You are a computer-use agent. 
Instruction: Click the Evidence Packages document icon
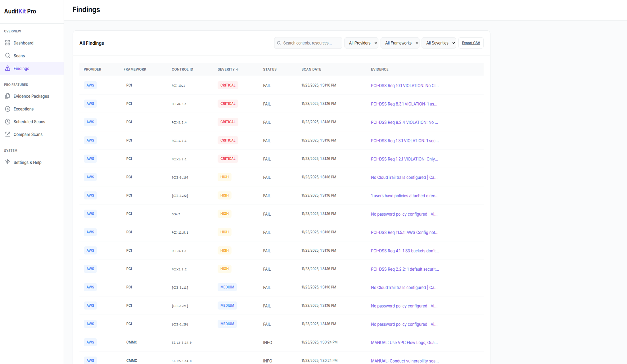click(x=7, y=96)
